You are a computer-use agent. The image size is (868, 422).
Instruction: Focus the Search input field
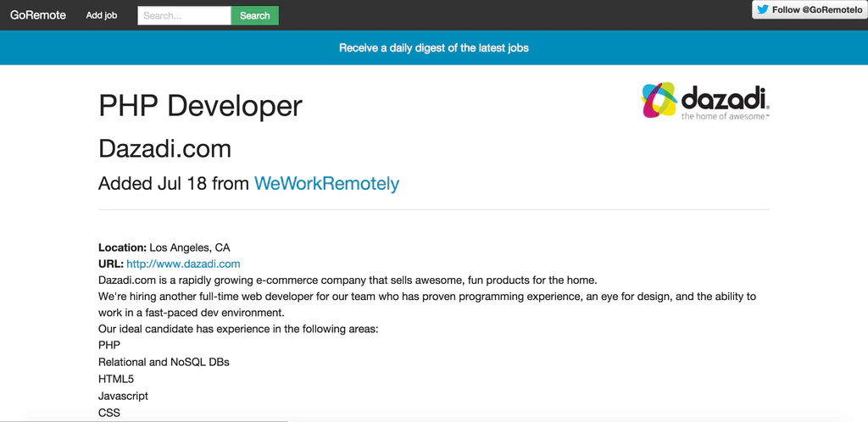(x=184, y=15)
